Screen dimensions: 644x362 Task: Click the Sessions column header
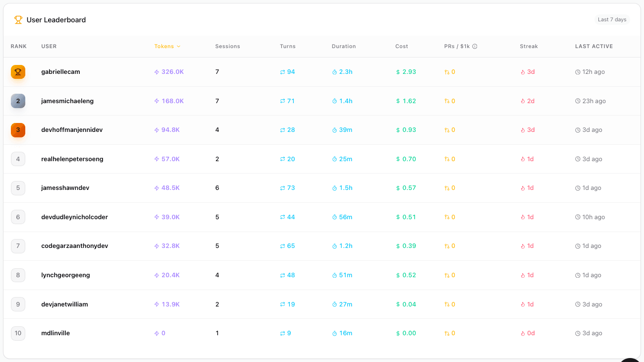[x=227, y=46]
